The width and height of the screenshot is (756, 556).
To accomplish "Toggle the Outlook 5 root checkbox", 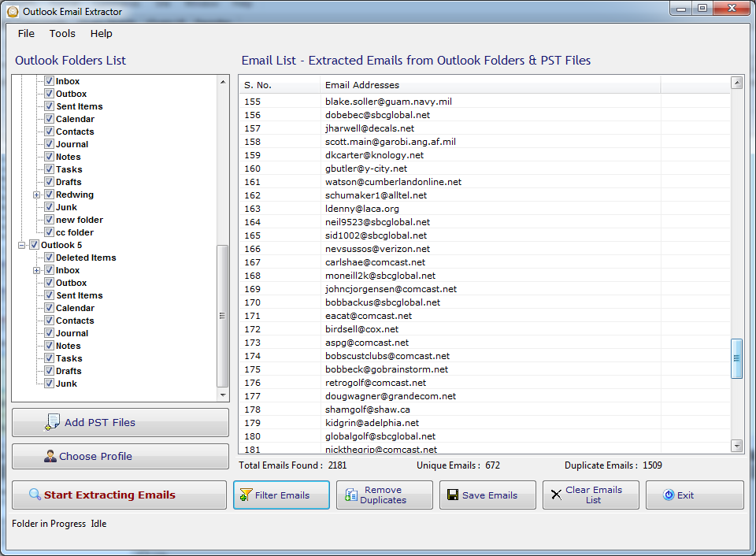I will [34, 244].
